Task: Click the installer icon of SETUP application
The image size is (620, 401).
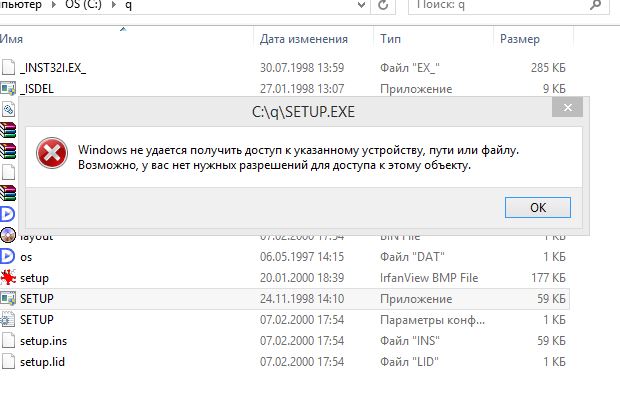Action: click(x=8, y=299)
